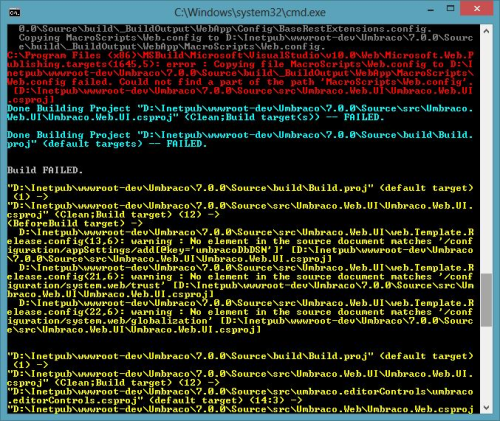Click the white "Build FAILED." line

tap(45, 170)
